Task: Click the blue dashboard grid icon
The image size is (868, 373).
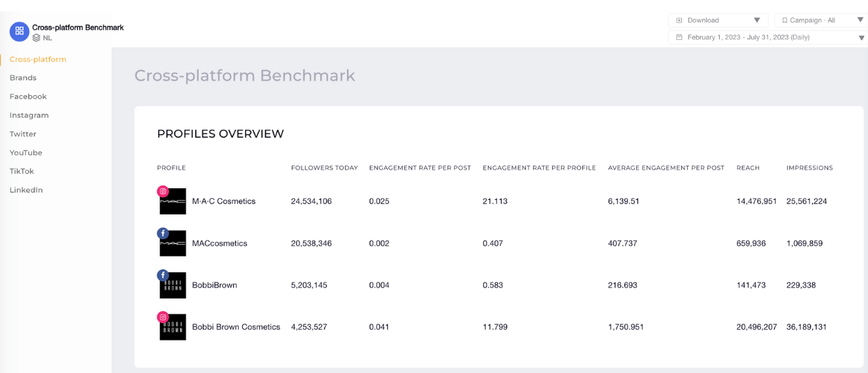Action: click(19, 32)
